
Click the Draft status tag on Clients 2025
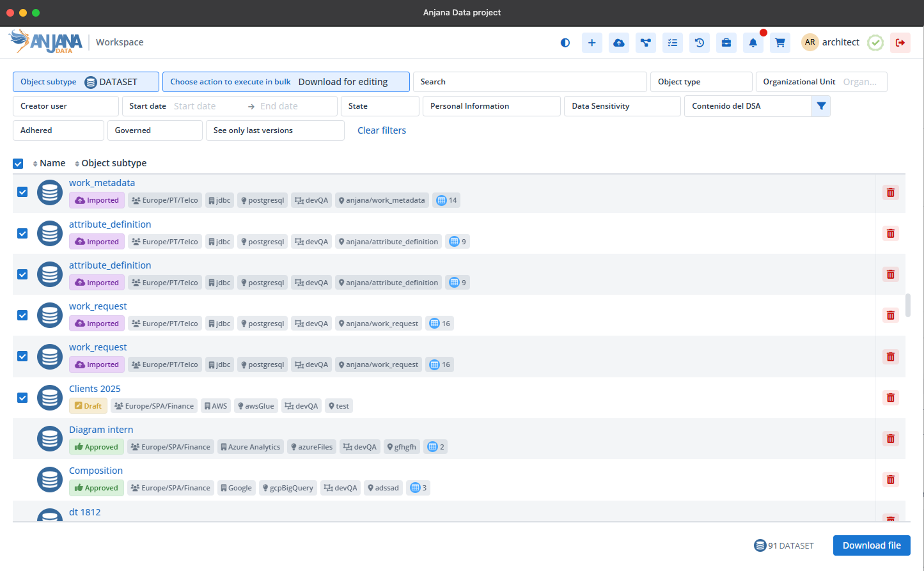88,406
